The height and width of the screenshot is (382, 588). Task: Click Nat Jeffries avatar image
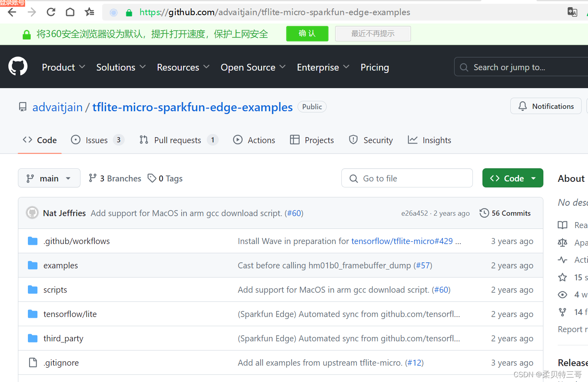pyautogui.click(x=32, y=213)
